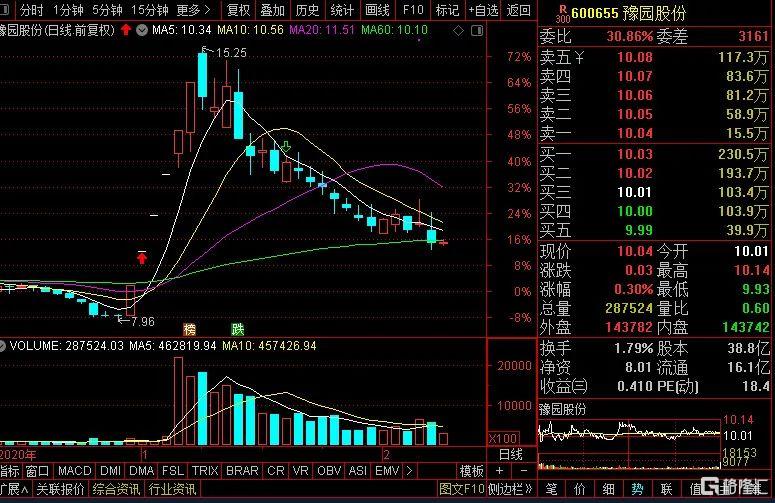Viewport: 775px width, 503px height.
Task: Click the 榜 marker on the chart
Action: 189,329
